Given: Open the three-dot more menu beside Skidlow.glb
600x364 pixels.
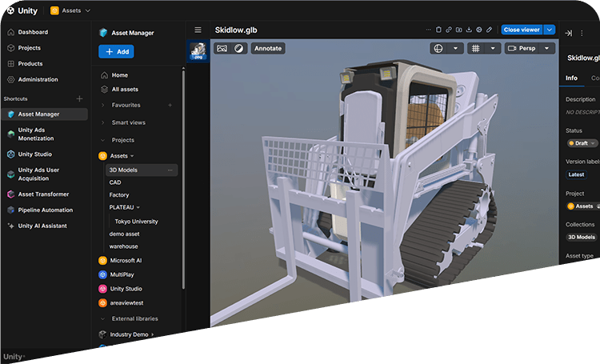Looking at the screenshot, I should [x=428, y=30].
